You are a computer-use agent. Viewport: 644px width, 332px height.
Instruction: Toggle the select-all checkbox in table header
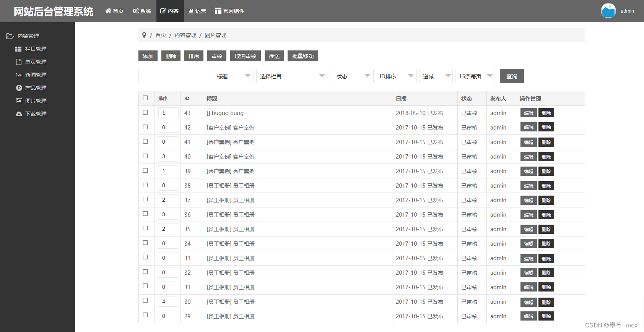click(145, 98)
